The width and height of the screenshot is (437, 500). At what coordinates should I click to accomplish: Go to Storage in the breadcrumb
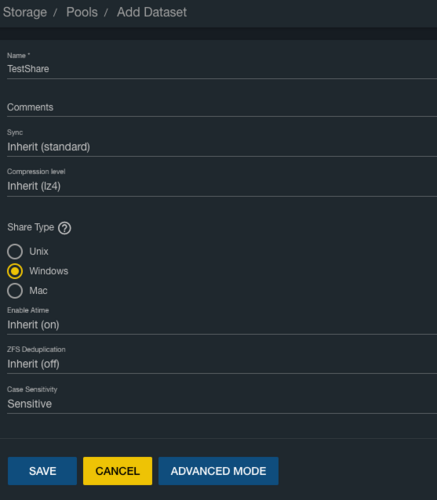pos(25,12)
